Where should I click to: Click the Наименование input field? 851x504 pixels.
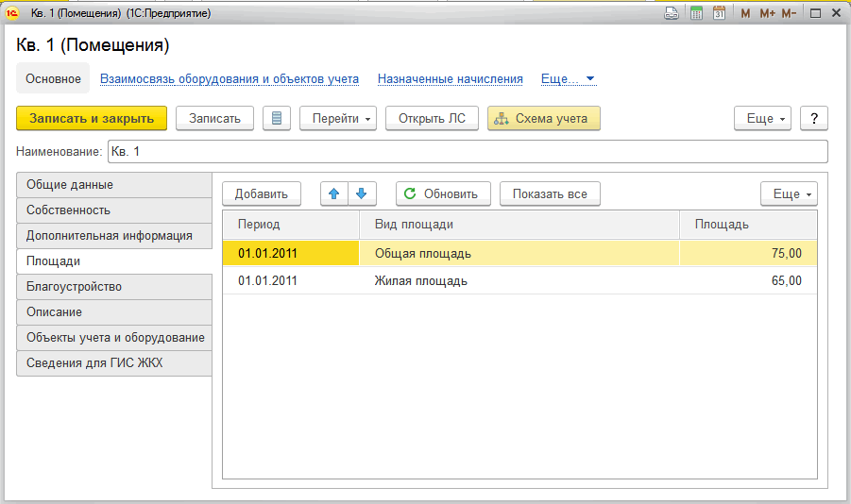tap(467, 151)
